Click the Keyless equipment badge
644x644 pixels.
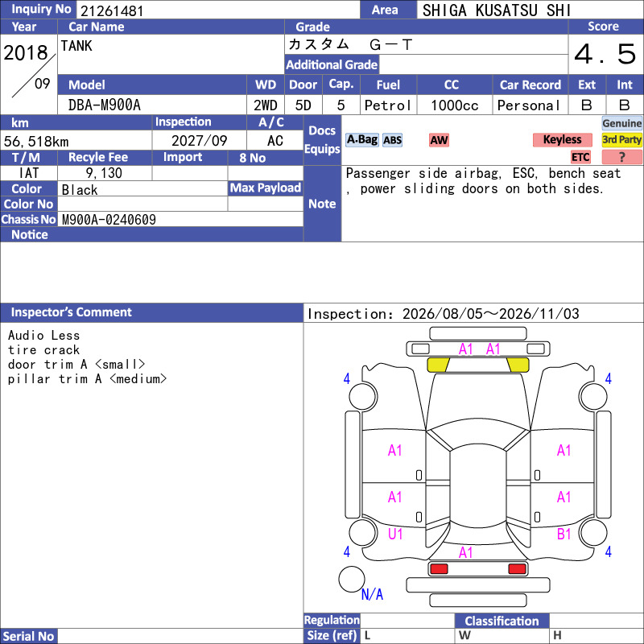[562, 140]
